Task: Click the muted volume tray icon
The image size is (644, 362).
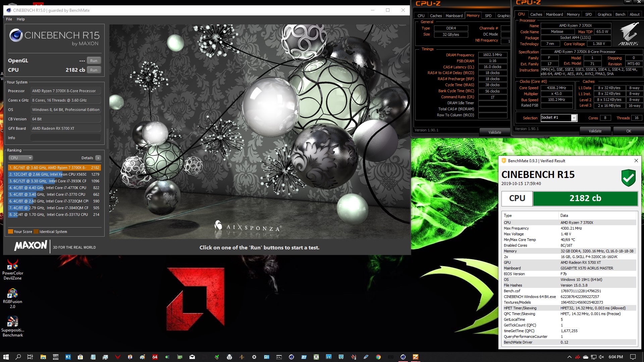Action: [601, 357]
